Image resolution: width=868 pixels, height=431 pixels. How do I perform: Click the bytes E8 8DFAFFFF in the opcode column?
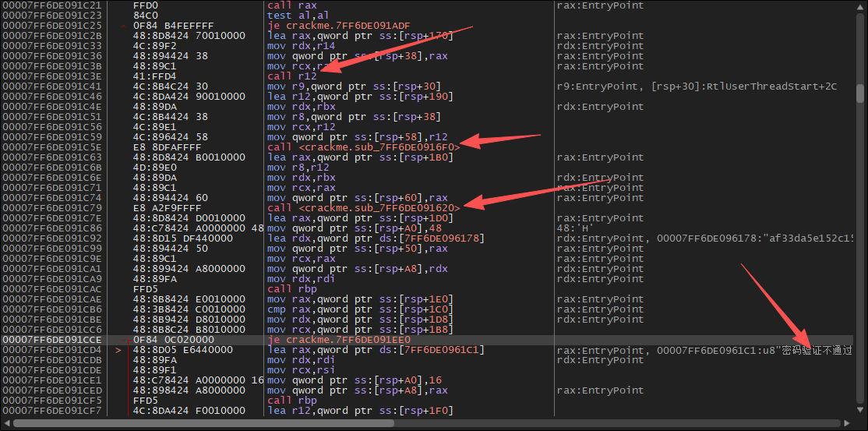[167, 146]
